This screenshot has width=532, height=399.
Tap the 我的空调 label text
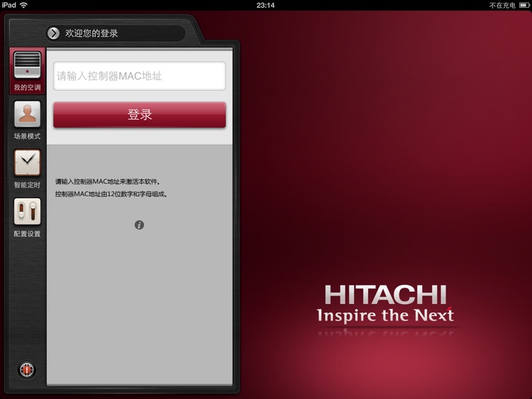(x=27, y=87)
